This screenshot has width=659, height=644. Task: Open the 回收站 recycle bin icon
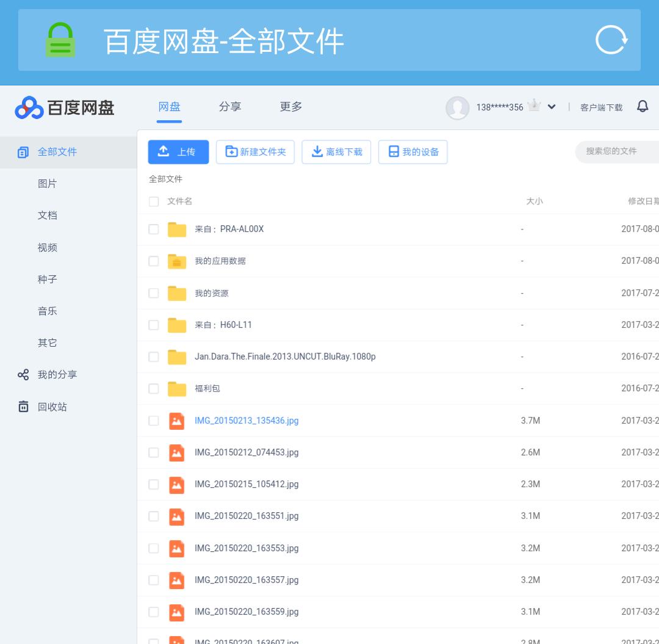click(x=23, y=406)
